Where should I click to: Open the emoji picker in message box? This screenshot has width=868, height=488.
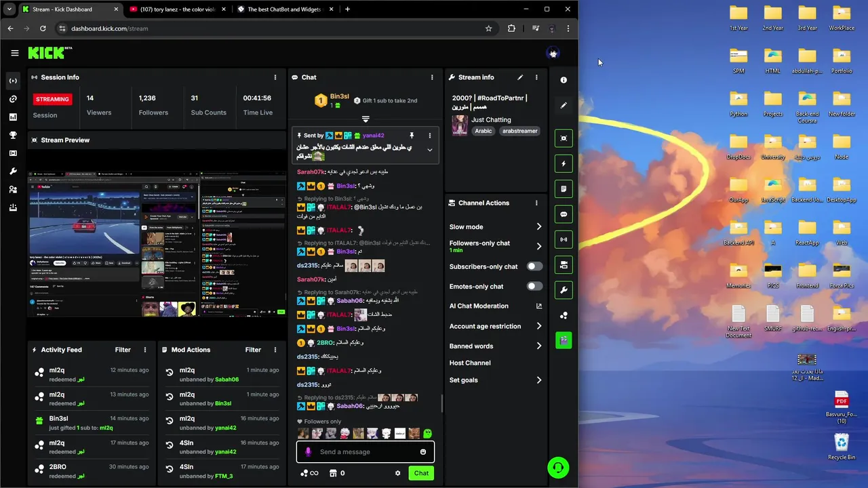423,452
